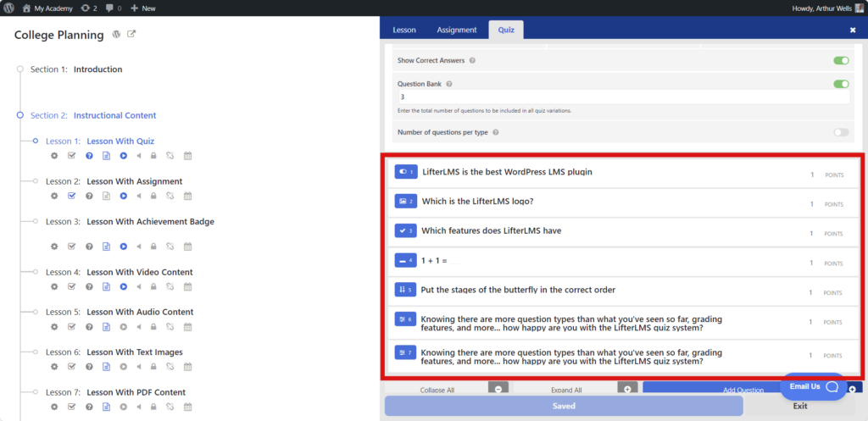Screen dimensions: 868x421
Task: Close the lesson editor panel
Action: 853,30
